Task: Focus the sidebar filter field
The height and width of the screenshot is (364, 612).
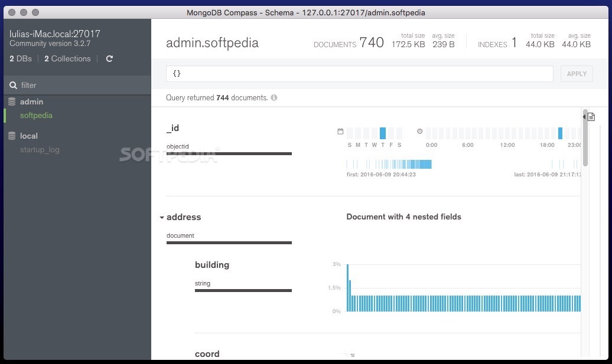Action: 77,85
